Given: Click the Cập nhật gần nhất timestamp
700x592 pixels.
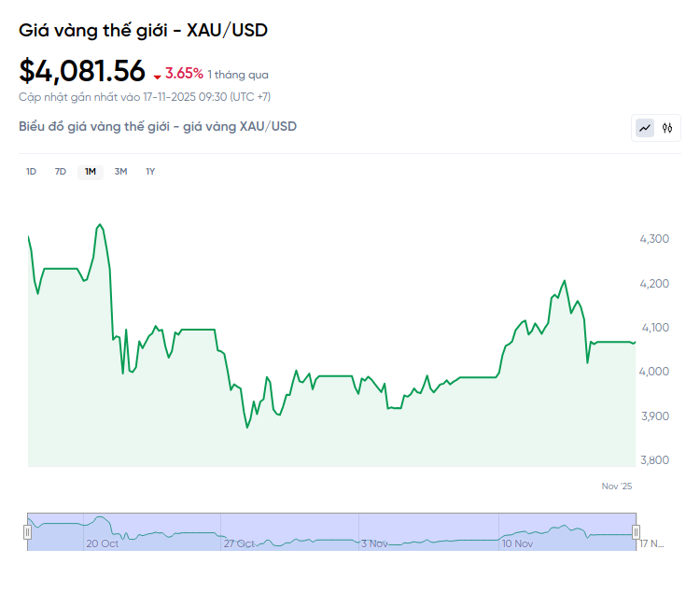Looking at the screenshot, I should [x=145, y=96].
